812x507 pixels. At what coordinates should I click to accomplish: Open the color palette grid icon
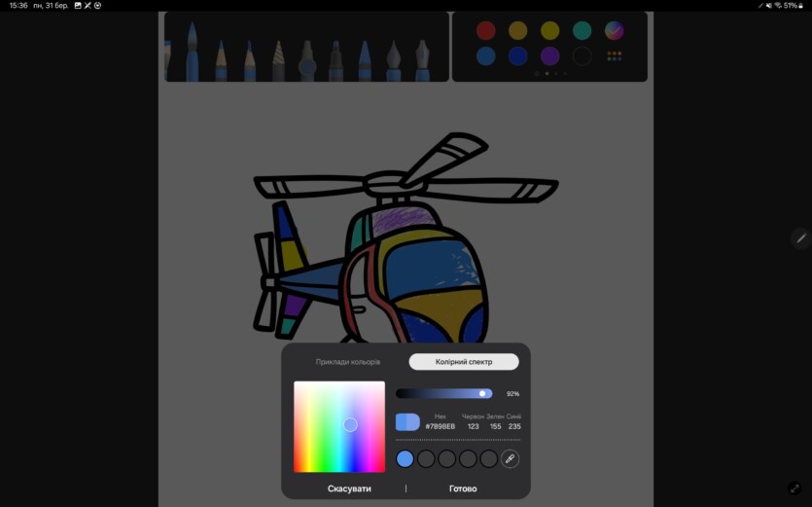[614, 56]
